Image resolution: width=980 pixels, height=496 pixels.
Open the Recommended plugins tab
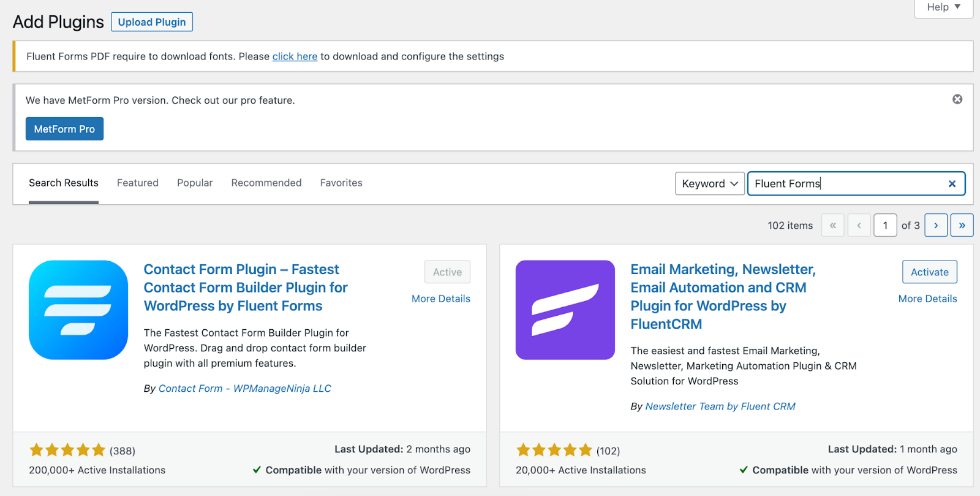[266, 183]
